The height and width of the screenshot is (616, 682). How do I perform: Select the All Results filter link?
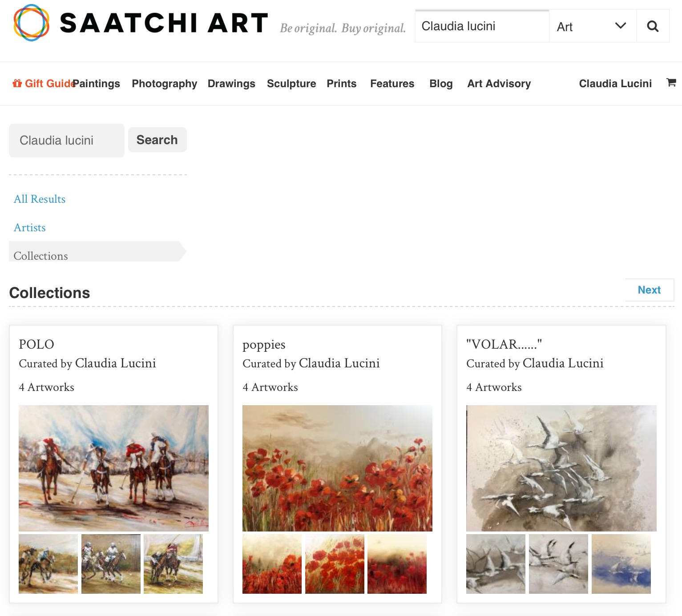point(40,199)
